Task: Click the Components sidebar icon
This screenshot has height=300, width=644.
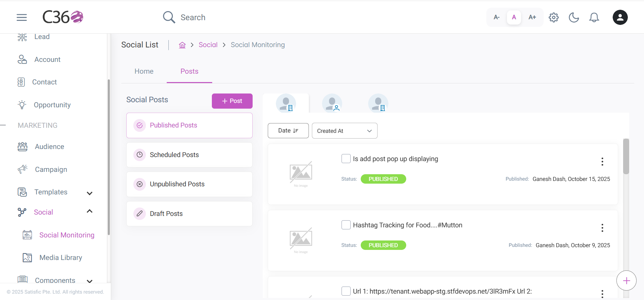Action: 23,279
